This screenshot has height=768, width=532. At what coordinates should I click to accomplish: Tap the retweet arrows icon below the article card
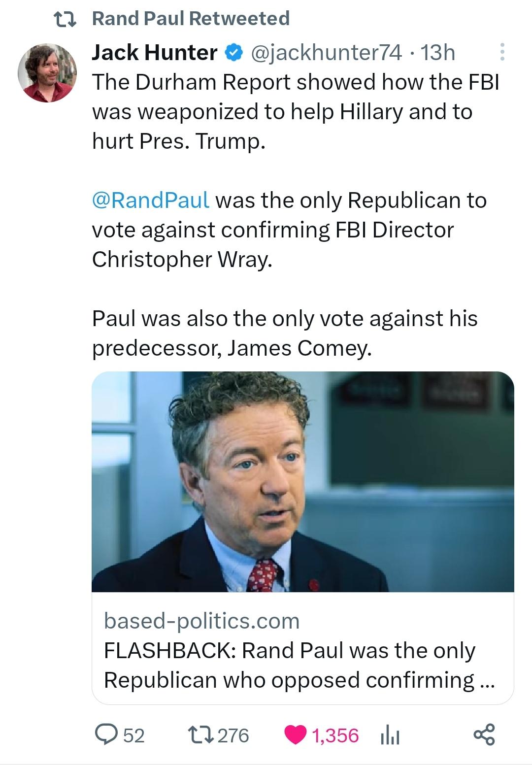coord(199,735)
